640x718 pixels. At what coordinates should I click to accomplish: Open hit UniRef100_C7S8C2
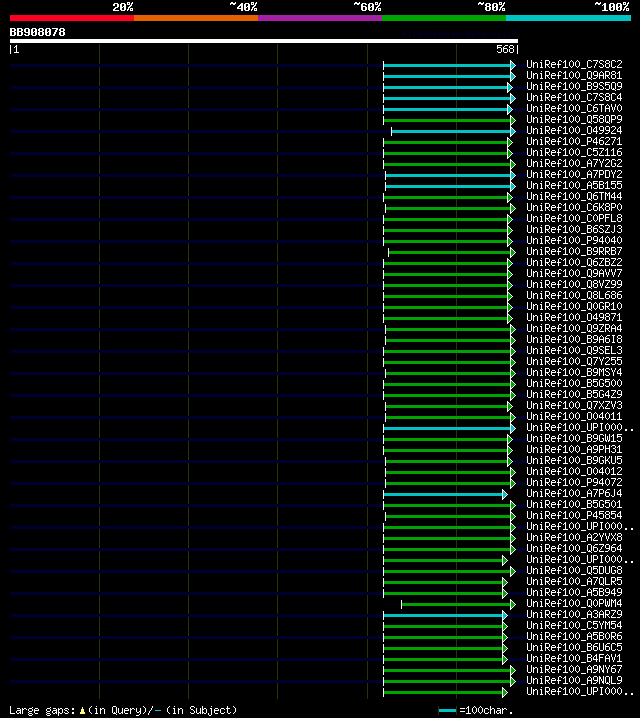574,64
